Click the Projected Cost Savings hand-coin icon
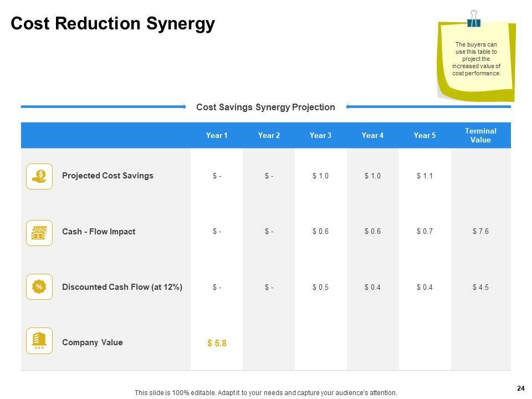The width and height of the screenshot is (532, 399). tap(39, 176)
